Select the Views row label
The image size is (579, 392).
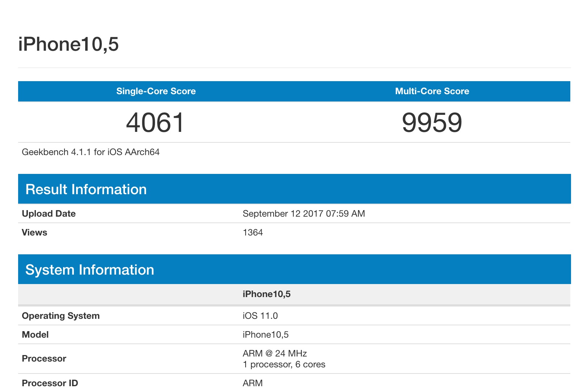[x=34, y=233]
